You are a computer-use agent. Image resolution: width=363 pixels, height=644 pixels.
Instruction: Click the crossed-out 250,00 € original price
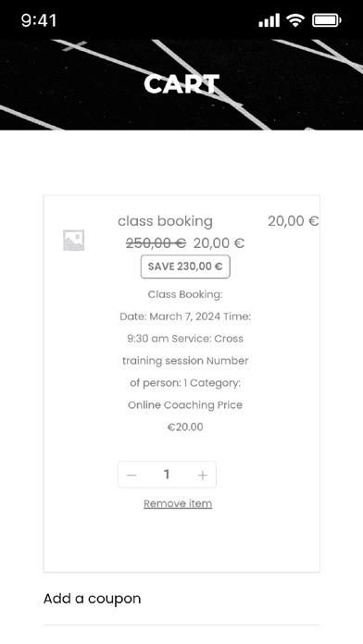(x=156, y=243)
